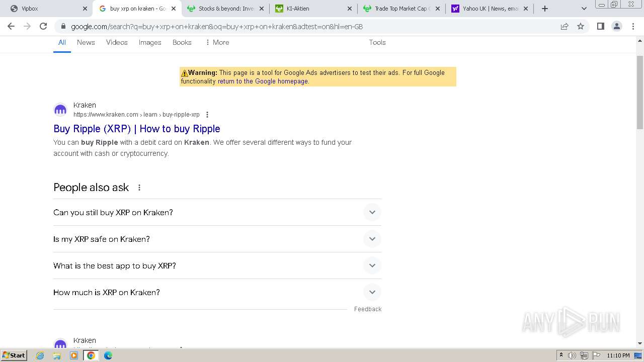The image size is (644, 362).
Task: Switch to the KI-Aktien tab
Action: [313, 9]
